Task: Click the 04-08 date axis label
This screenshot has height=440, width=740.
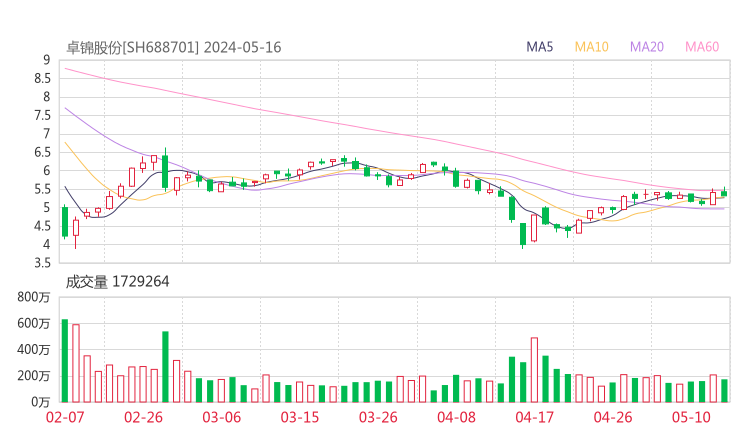Action: click(x=456, y=417)
